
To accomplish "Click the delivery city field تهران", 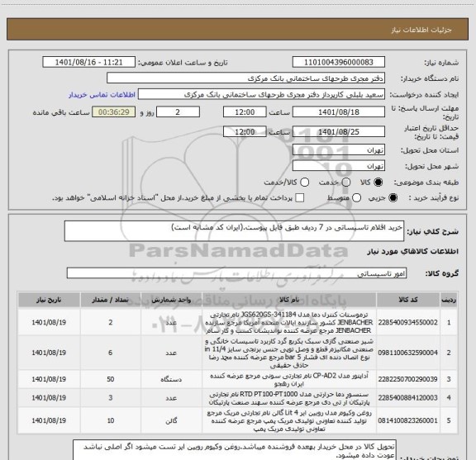I will tap(339, 166).
